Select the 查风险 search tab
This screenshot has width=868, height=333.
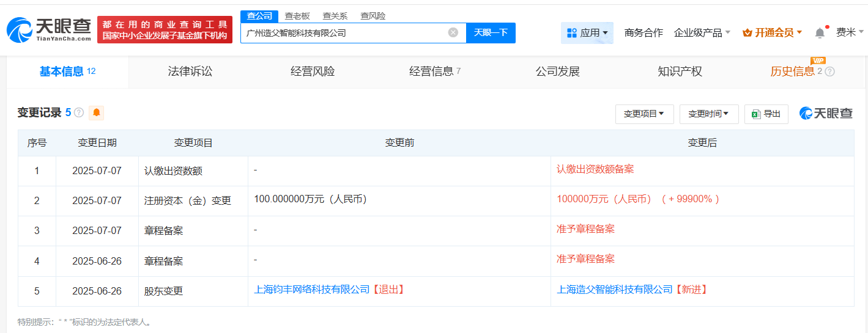click(373, 16)
